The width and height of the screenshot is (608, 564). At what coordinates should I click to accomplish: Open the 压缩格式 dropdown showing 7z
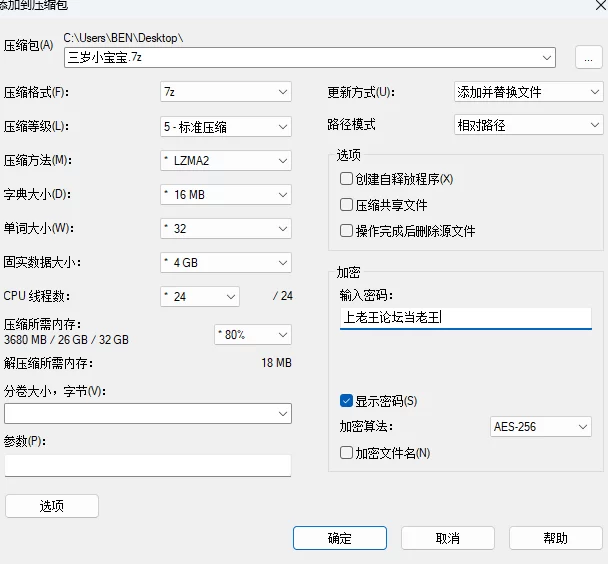226,92
